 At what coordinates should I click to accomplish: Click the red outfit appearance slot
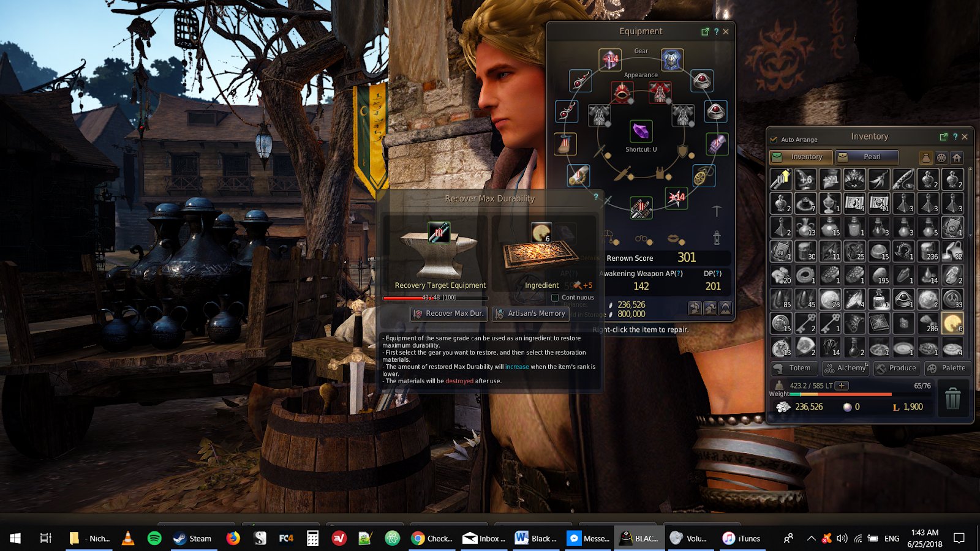point(660,93)
